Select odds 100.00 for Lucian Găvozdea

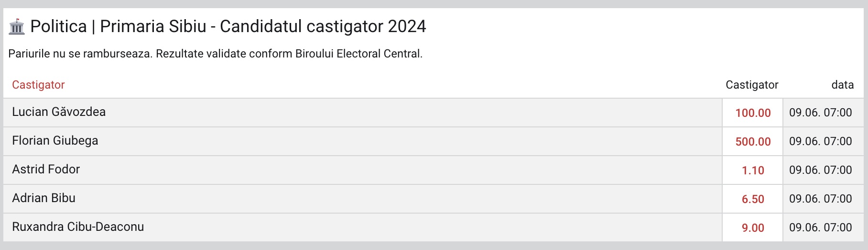pyautogui.click(x=753, y=113)
